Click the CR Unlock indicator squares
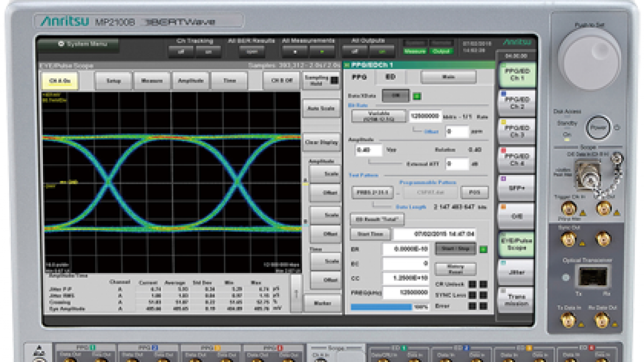Image resolution: width=644 pixels, height=362 pixels. pos(477,284)
